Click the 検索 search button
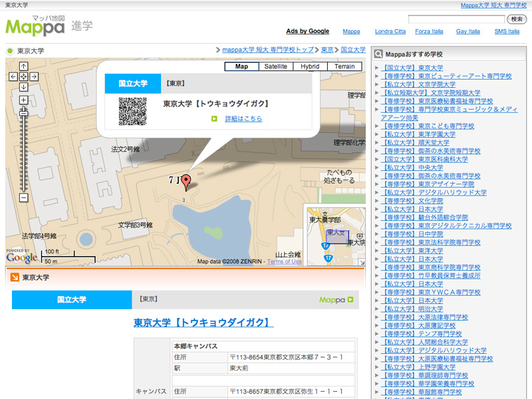 point(517,19)
